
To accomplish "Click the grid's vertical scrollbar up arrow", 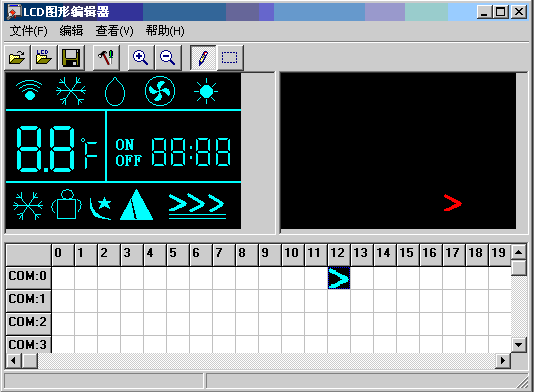I will pos(519,252).
